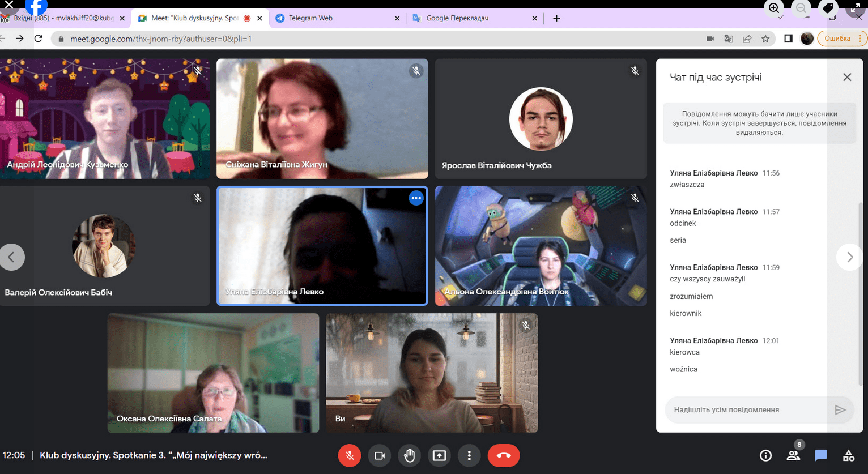
Task: Bookmark this page with star icon
Action: click(765, 39)
